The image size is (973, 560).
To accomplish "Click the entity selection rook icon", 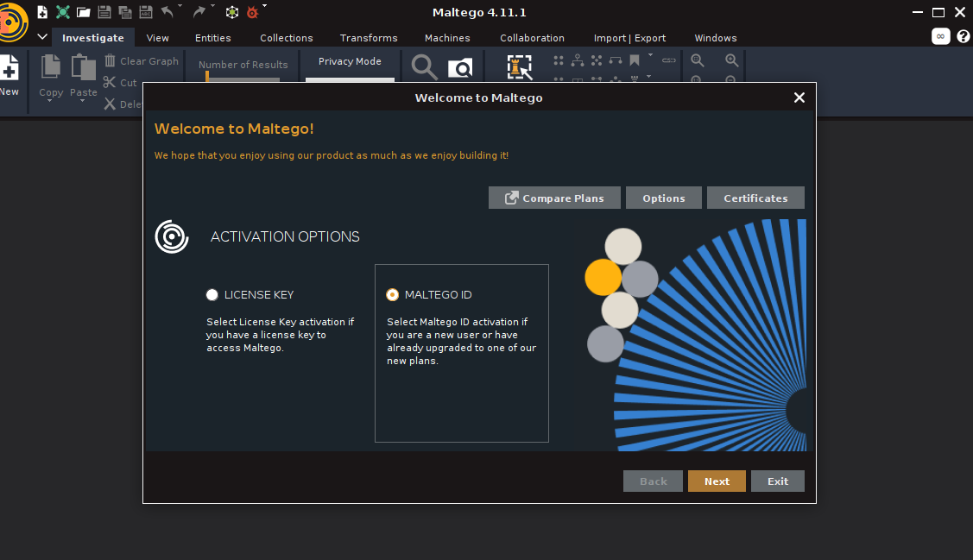I will coord(520,67).
